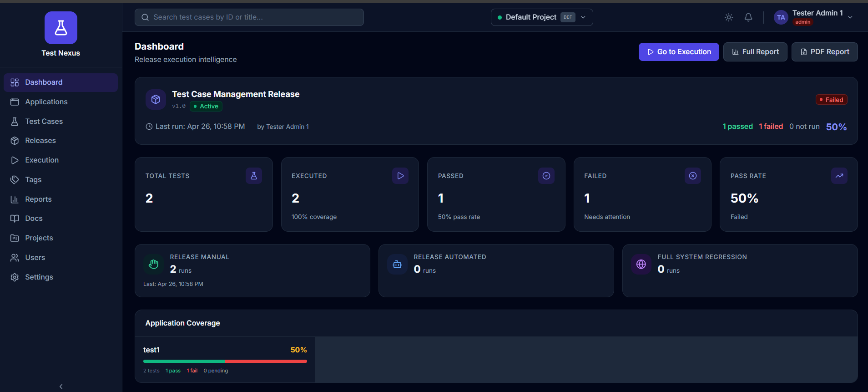Screen dimensions: 868x392
Task: Click the '100% coverage' text
Action: (x=314, y=217)
